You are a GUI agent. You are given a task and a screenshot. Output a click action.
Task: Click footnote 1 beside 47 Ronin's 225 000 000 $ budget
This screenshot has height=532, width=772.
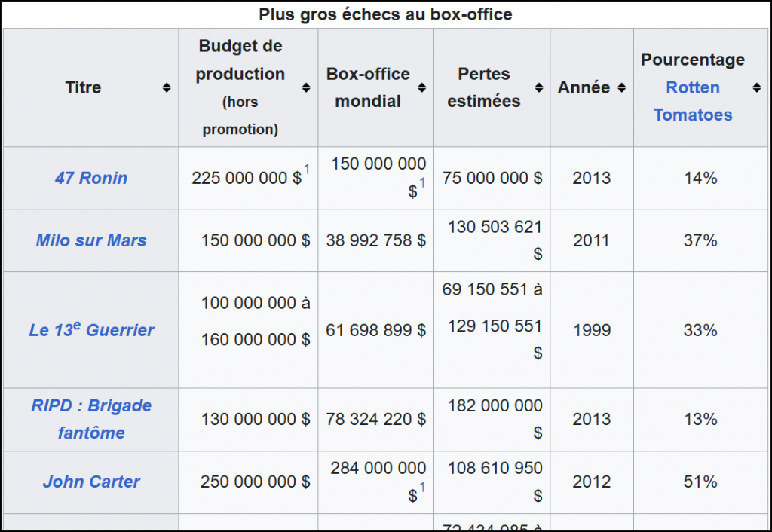point(307,170)
